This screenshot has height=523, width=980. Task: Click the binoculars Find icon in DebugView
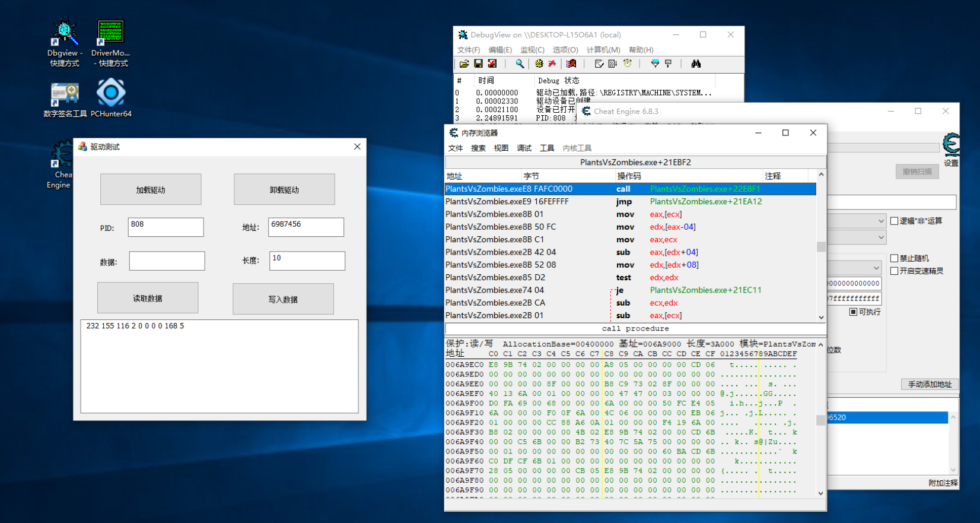pos(696,64)
